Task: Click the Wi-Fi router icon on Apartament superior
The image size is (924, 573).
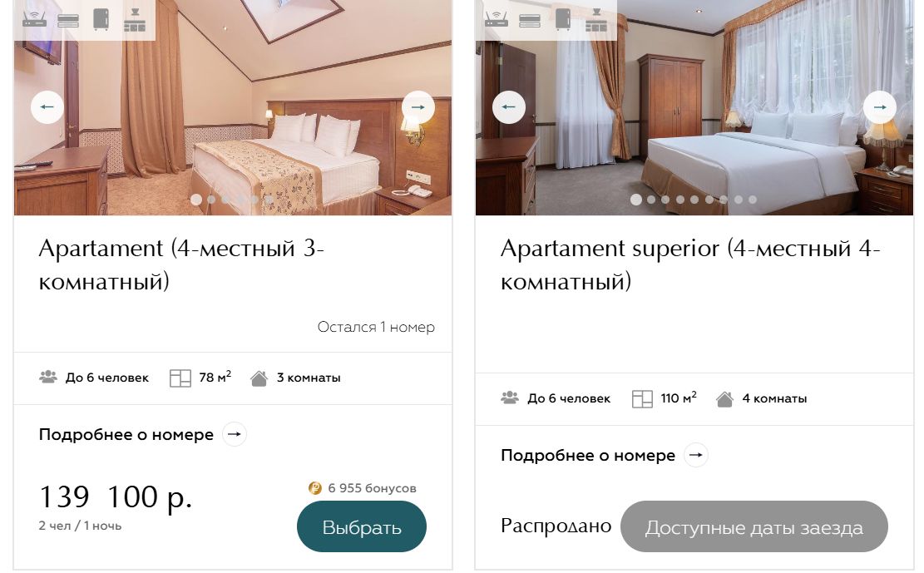Action: pyautogui.click(x=497, y=19)
